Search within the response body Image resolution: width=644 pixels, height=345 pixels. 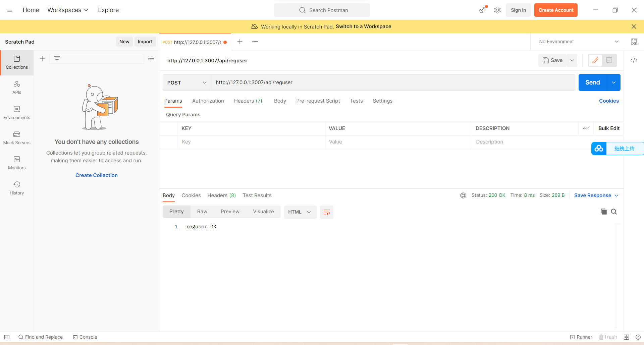pos(614,212)
